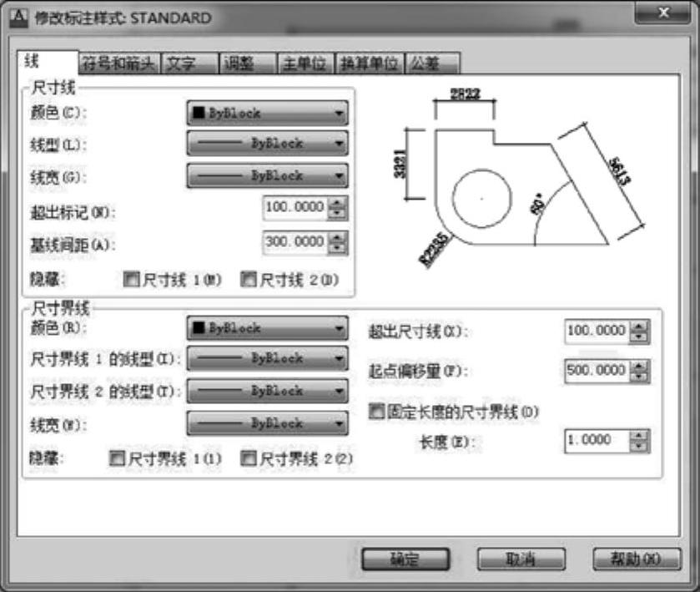The height and width of the screenshot is (592, 700).
Task: Decrease 长度 with down spinner arrow
Action: tap(639, 447)
